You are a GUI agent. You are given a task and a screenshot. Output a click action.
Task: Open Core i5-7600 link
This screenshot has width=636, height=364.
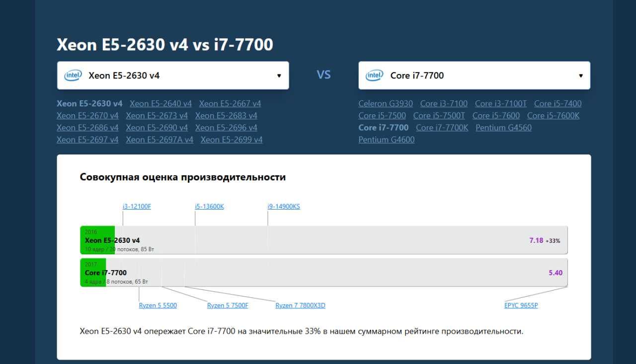pos(496,115)
